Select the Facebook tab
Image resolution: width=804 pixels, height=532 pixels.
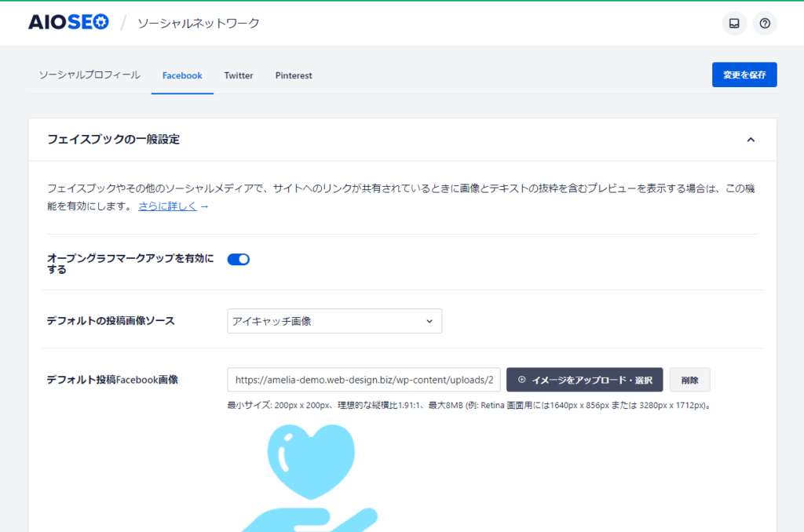(182, 75)
